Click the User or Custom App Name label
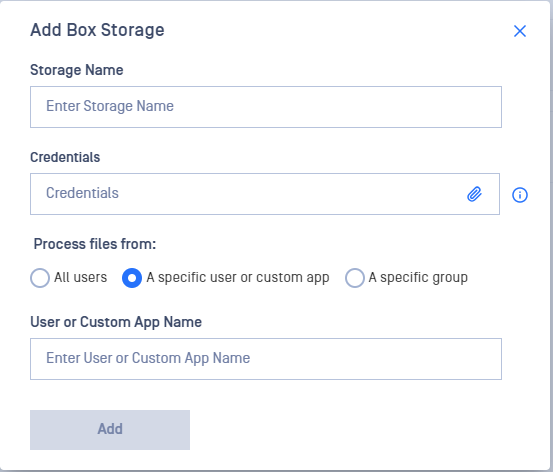Image resolution: width=553 pixels, height=472 pixels. [x=116, y=322]
